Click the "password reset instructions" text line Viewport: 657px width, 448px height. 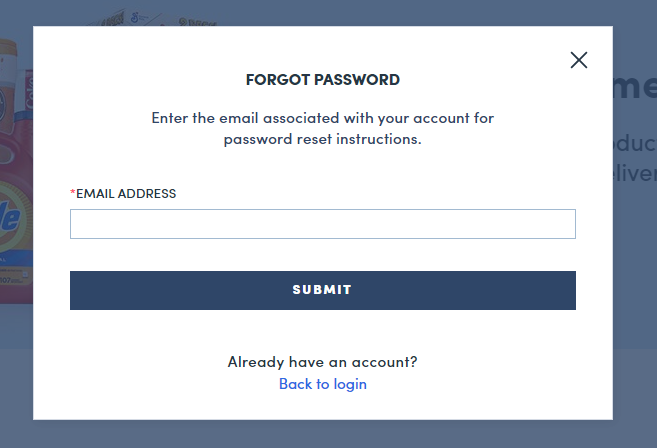322,139
